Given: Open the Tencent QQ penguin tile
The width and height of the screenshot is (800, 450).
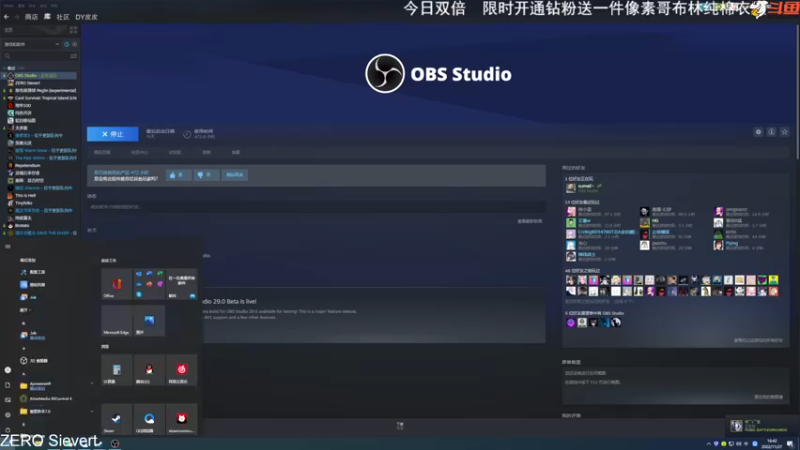Looking at the screenshot, I should pyautogui.click(x=149, y=369).
